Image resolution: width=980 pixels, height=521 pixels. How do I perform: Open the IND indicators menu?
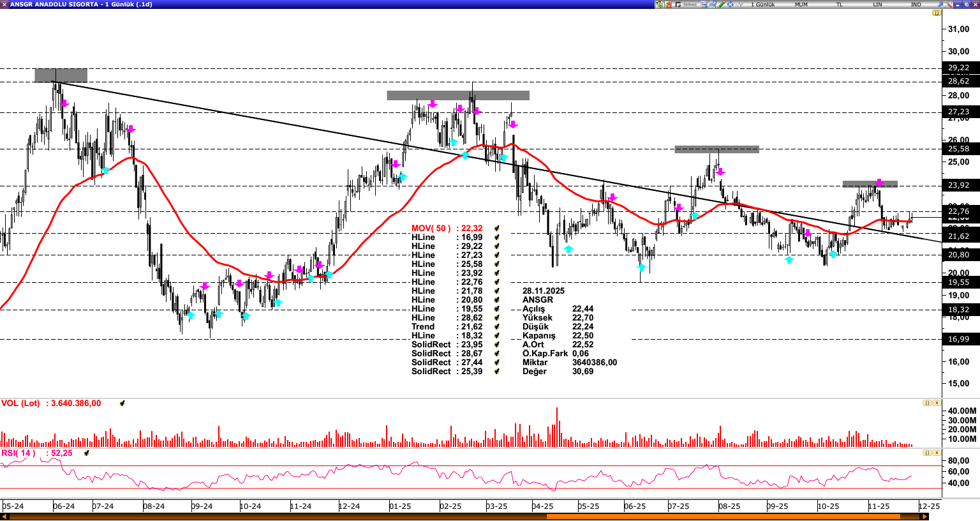click(x=916, y=4)
